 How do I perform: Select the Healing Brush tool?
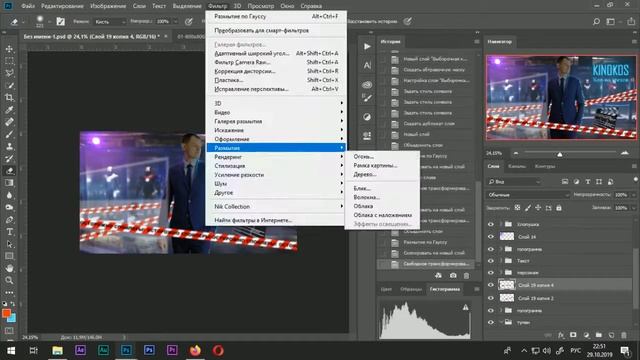(x=9, y=122)
